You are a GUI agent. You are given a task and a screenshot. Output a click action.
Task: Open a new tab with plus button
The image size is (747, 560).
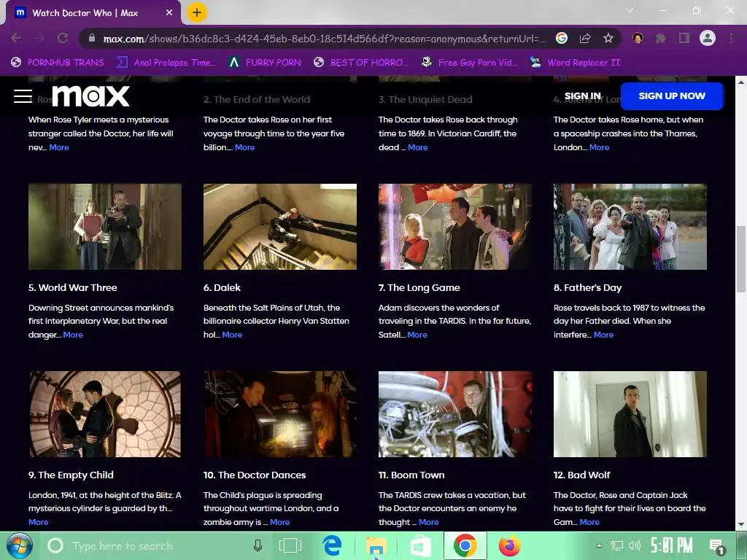tap(197, 12)
